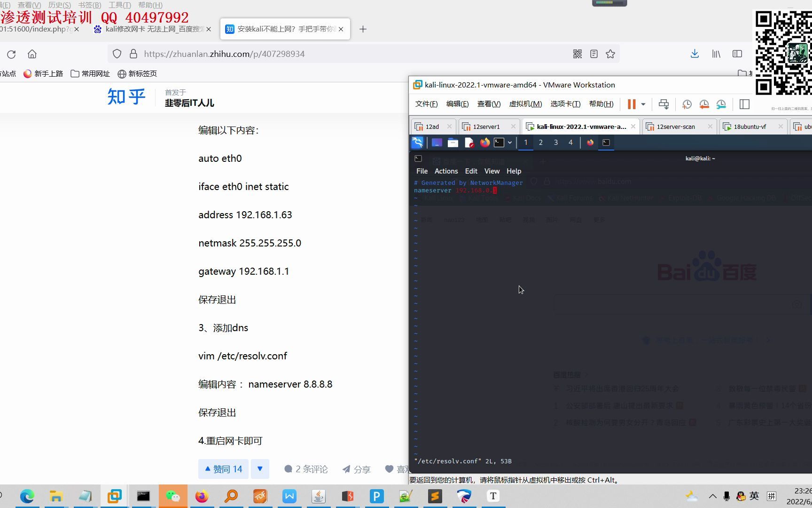Open 新标签页 bookmark

pos(137,74)
